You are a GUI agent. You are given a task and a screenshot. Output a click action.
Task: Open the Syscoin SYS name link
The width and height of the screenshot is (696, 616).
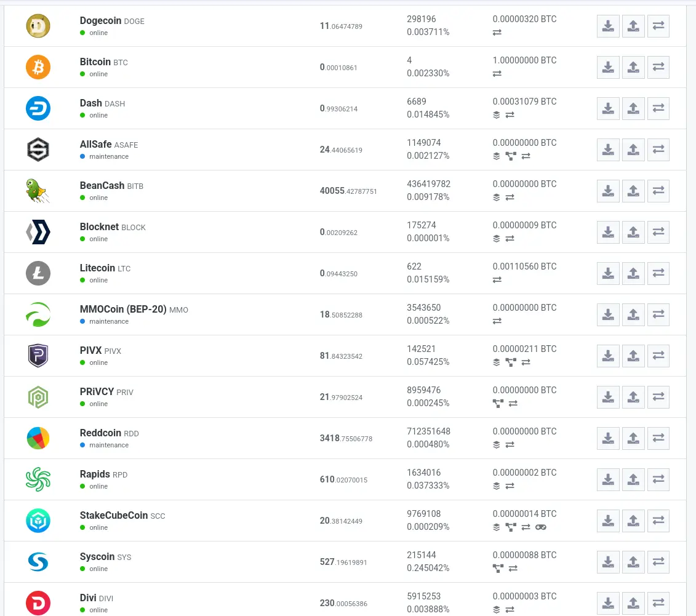106,557
